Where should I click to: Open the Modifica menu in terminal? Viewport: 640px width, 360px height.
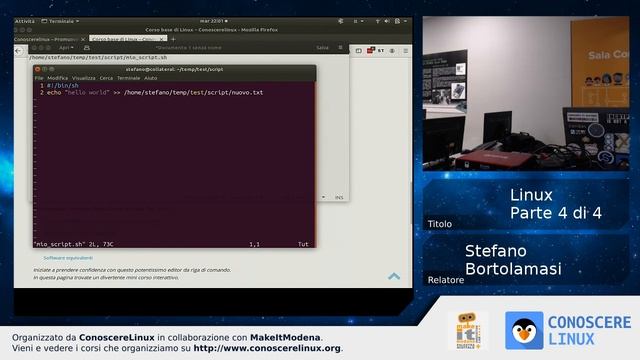[58, 78]
